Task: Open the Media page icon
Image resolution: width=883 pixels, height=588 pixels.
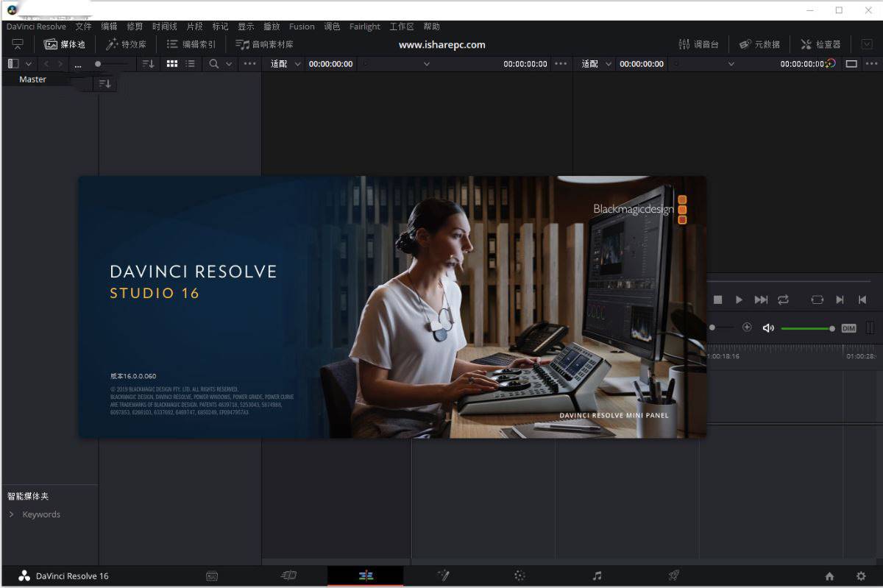Action: [x=212, y=576]
